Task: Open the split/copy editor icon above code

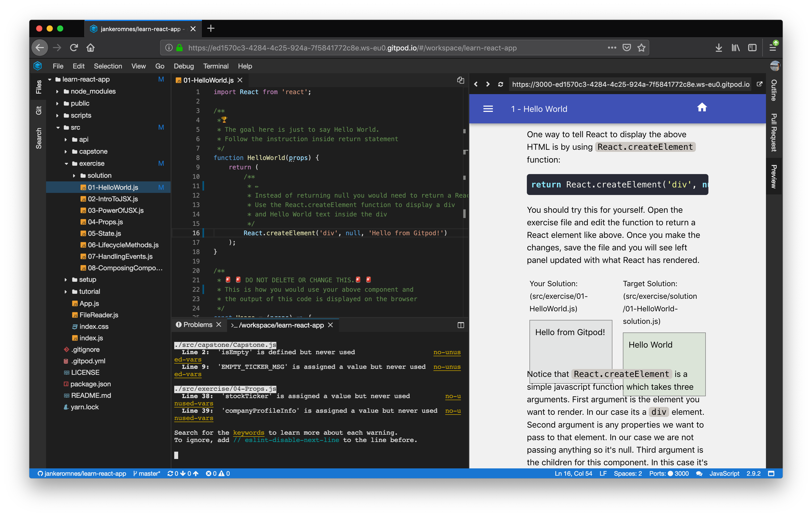Action: 460,80
